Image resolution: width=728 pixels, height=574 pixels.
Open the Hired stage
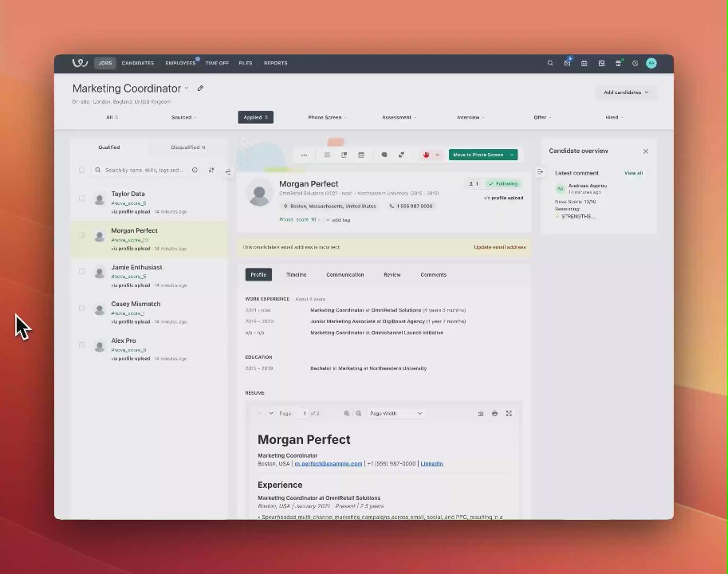coord(614,117)
